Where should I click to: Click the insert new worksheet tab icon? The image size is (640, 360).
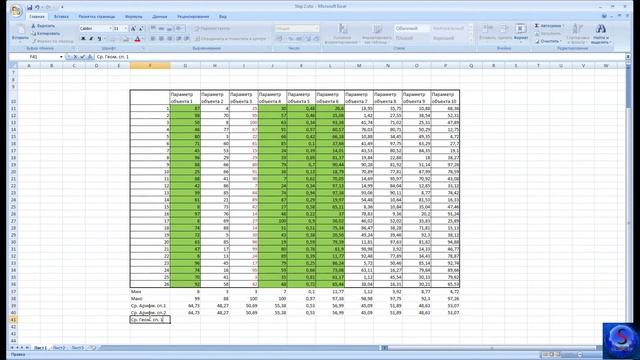93,348
